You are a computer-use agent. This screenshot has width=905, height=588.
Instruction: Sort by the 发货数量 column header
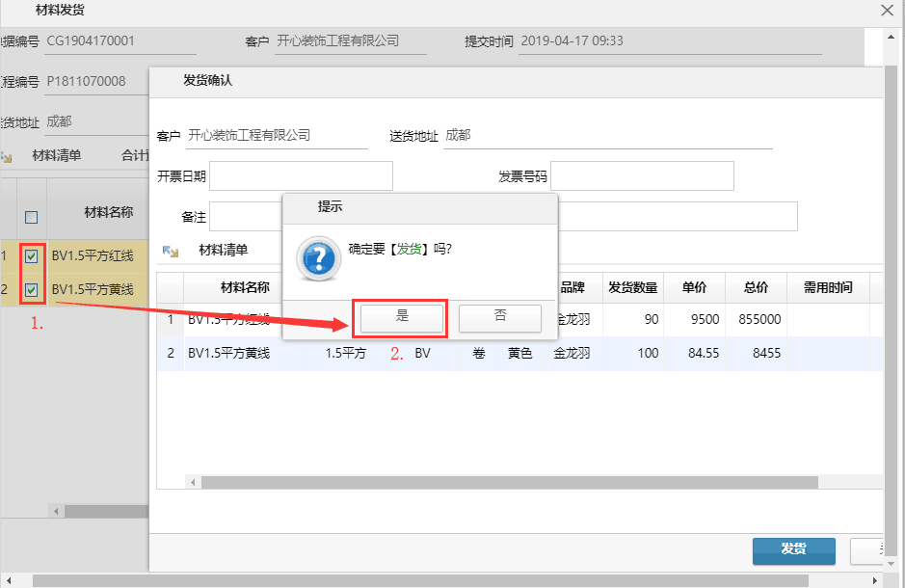point(632,287)
